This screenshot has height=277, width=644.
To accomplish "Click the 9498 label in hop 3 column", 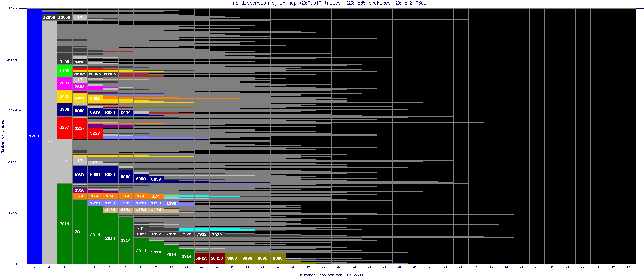I will pyautogui.click(x=65, y=62).
